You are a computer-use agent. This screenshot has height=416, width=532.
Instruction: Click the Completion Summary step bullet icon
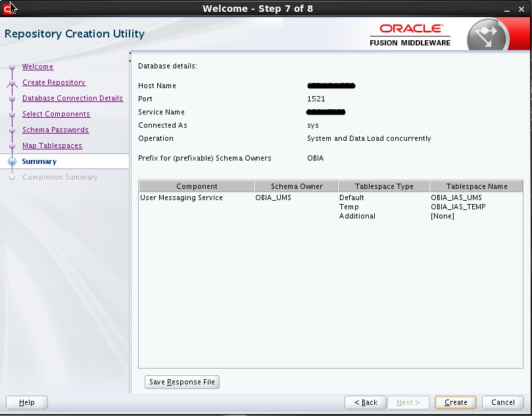tap(12, 177)
